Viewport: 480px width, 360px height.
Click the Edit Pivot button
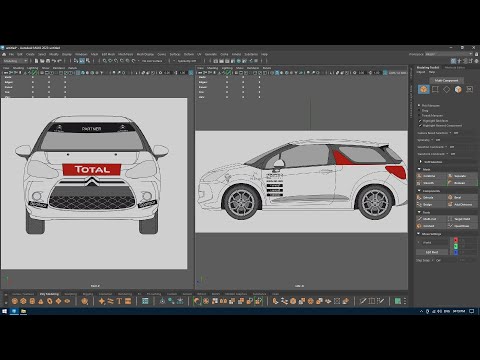click(x=432, y=252)
